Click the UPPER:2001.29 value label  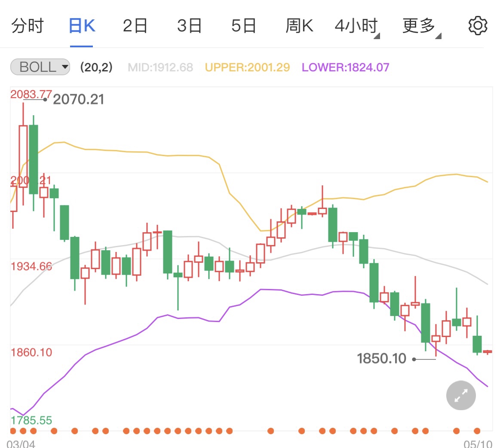pyautogui.click(x=247, y=68)
